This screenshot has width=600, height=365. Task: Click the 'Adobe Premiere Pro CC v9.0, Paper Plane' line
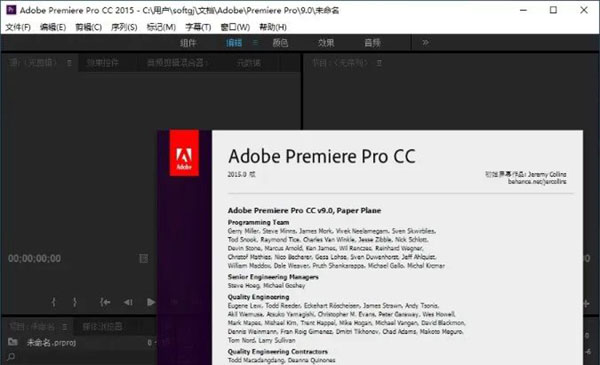click(304, 210)
